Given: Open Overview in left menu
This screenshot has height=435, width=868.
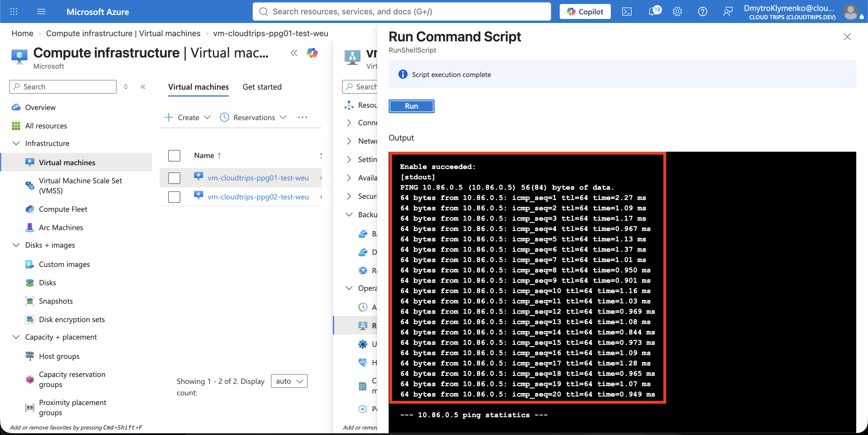Looking at the screenshot, I should (40, 107).
